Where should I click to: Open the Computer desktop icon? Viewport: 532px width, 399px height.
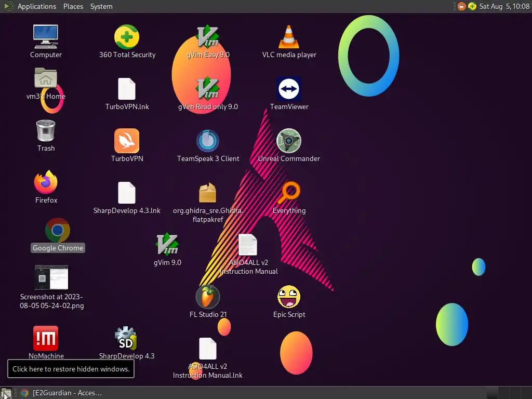coord(46,37)
